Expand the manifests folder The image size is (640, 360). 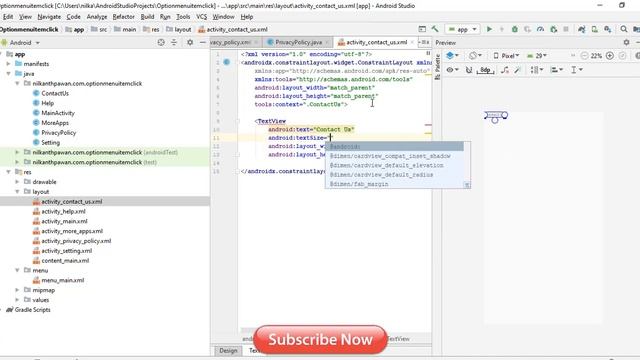point(8,64)
